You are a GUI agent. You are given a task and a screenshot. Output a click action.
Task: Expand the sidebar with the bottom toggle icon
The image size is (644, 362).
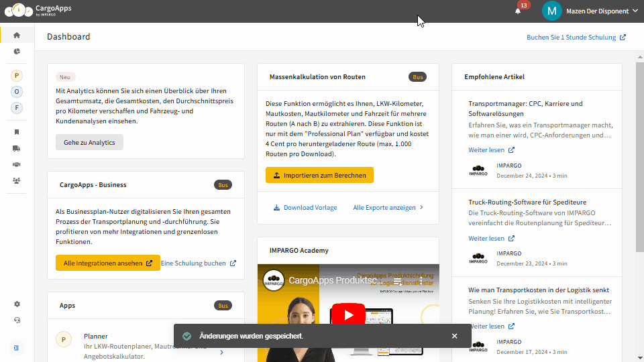click(x=16, y=348)
